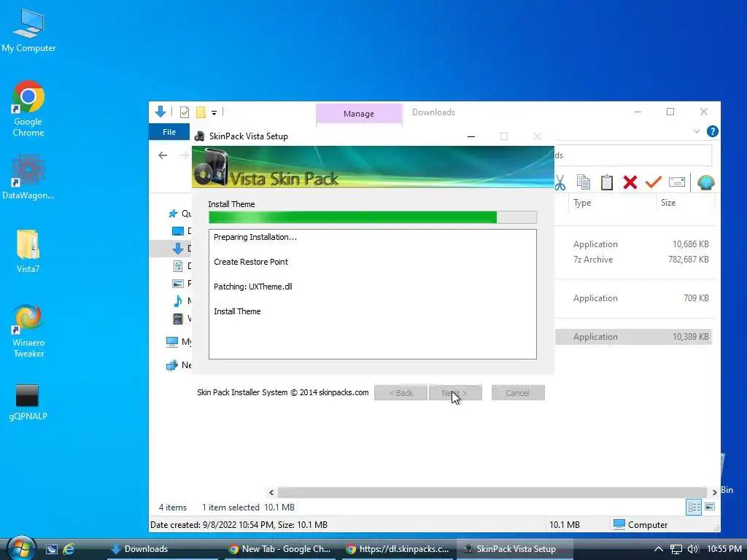Open the gQPNALP desktop item
The width and height of the screenshot is (747, 560).
(28, 402)
